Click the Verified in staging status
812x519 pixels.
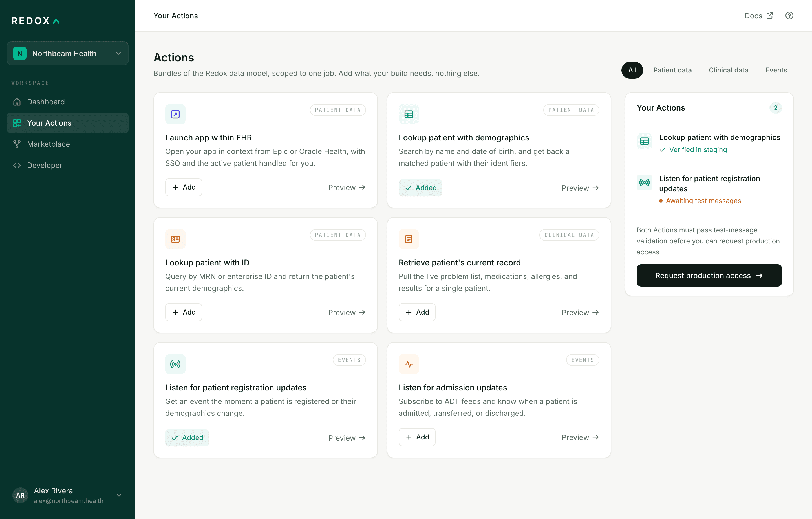pyautogui.click(x=693, y=150)
